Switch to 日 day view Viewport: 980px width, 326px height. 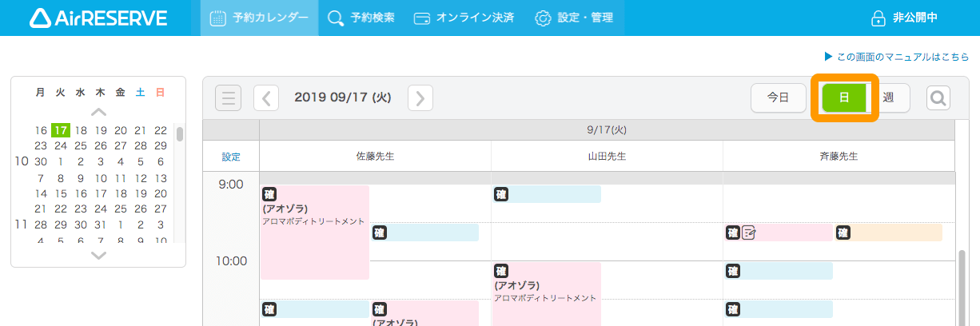tap(844, 97)
